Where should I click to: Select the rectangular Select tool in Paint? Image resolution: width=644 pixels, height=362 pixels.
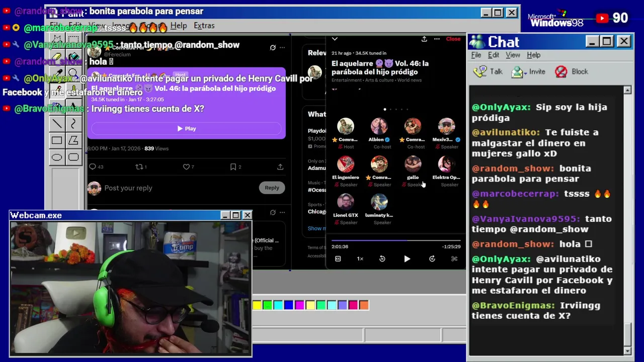pyautogui.click(x=73, y=40)
